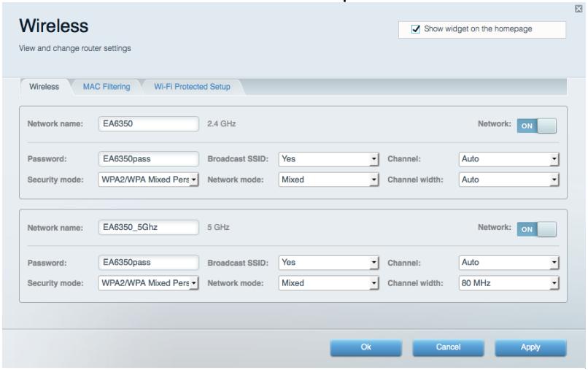Viewport: 588px width, 370px height.
Task: Uncheck Show widget on the homepage
Action: click(x=416, y=29)
